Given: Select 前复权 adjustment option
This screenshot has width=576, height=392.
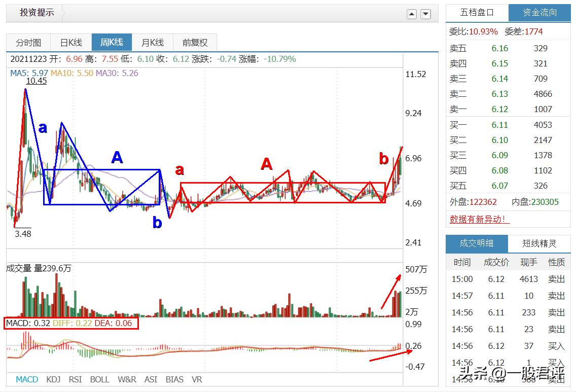Looking at the screenshot, I should [195, 43].
